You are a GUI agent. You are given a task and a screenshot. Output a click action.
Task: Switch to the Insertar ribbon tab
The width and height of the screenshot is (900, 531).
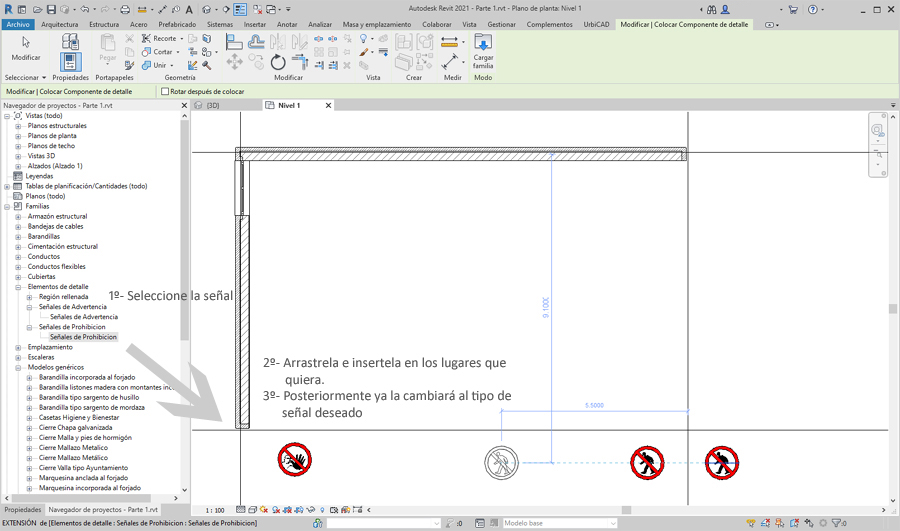[x=255, y=24]
